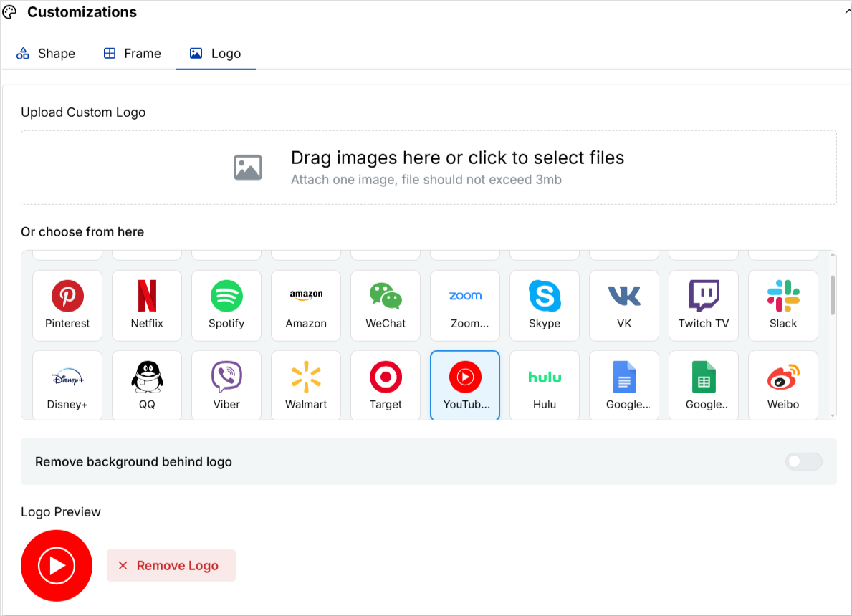
Task: Select the Slack logo
Action: point(783,305)
